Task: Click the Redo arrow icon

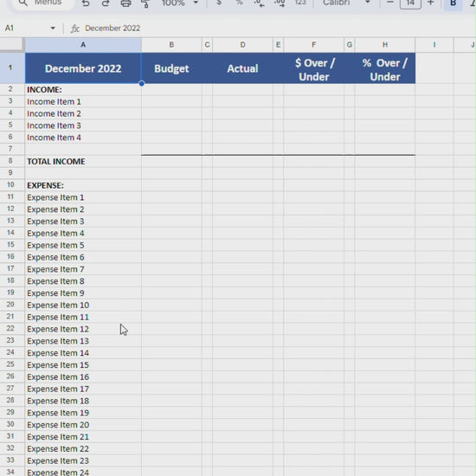Action: point(106,3)
